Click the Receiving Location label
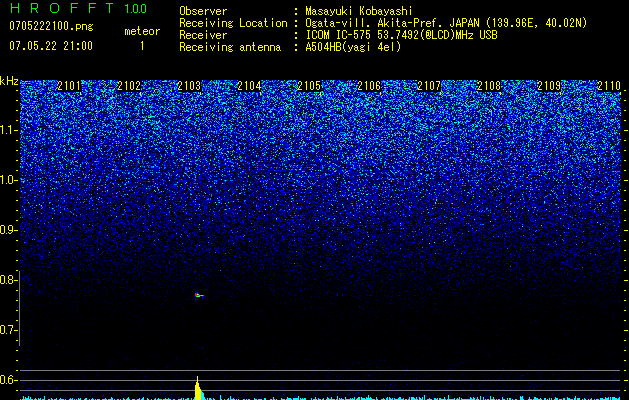The width and height of the screenshot is (629, 400). [233, 23]
